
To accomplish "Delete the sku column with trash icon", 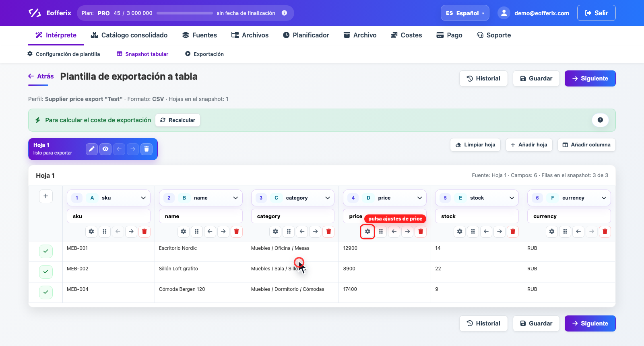I will click(144, 231).
